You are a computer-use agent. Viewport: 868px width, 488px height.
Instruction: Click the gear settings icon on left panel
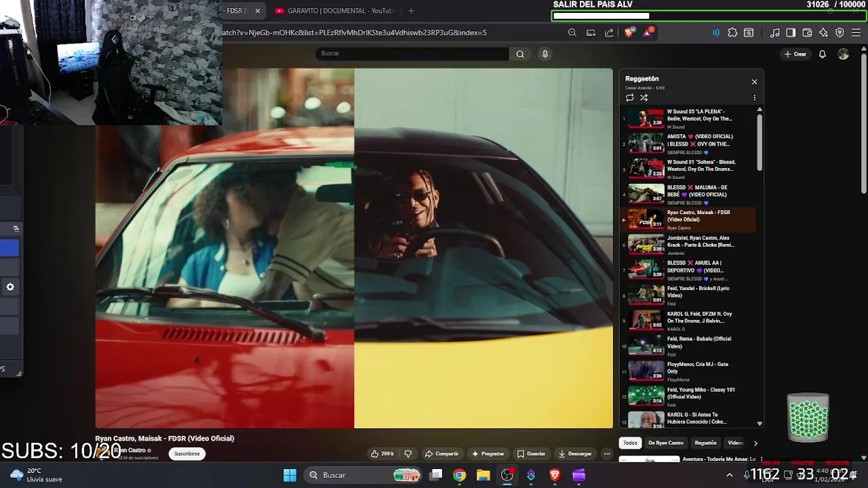[x=10, y=287]
